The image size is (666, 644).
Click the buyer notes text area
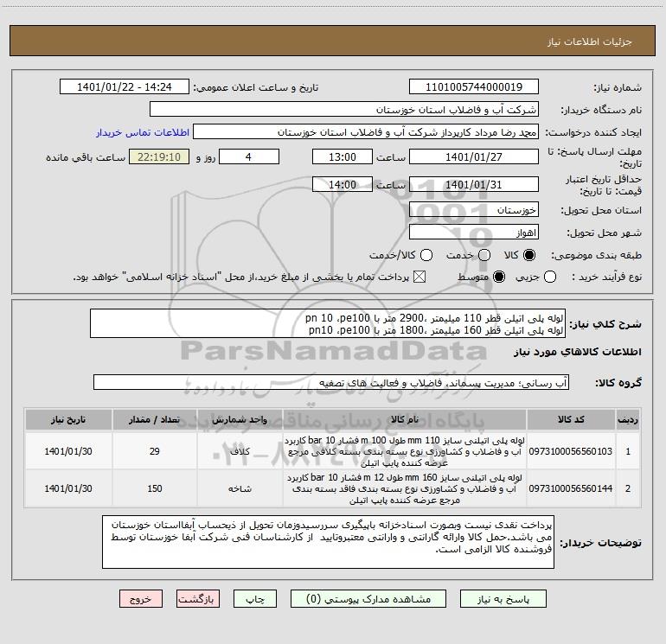(329, 542)
